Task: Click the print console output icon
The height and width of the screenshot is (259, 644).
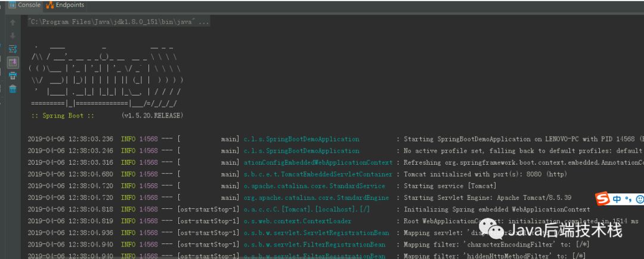Action: pos(13,76)
